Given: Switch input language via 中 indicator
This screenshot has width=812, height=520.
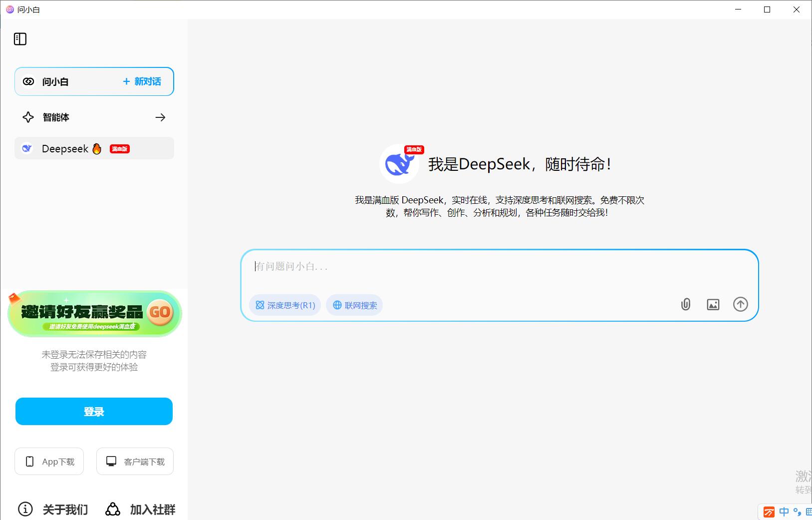Looking at the screenshot, I should [x=784, y=512].
